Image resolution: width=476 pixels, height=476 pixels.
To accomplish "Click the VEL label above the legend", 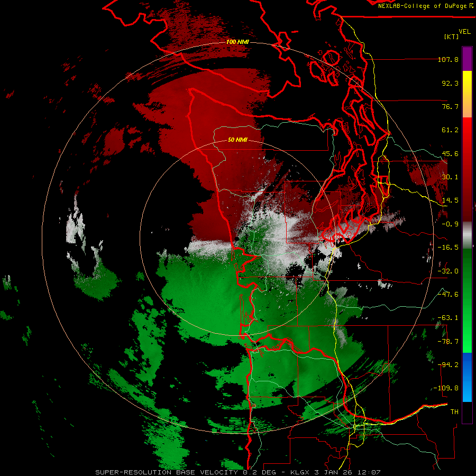I will pyautogui.click(x=464, y=32).
